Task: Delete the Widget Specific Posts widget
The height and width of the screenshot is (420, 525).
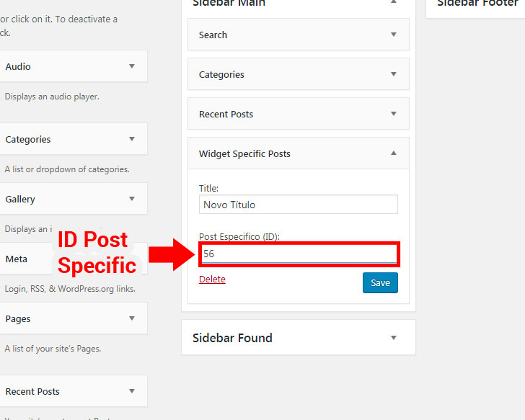Action: click(212, 280)
